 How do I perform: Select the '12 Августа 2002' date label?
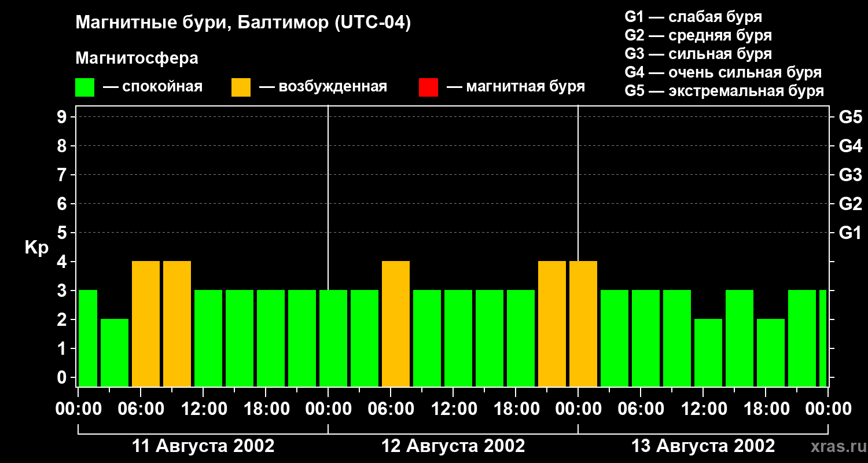453,446
